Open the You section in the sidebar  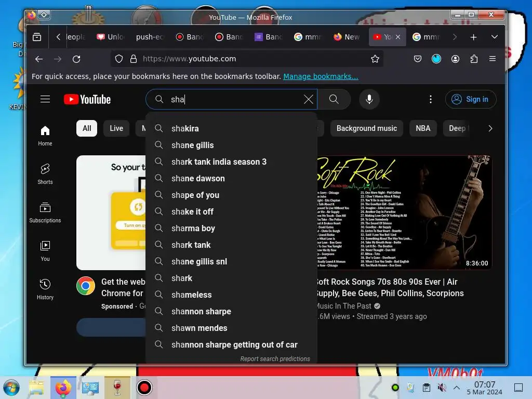(45, 251)
